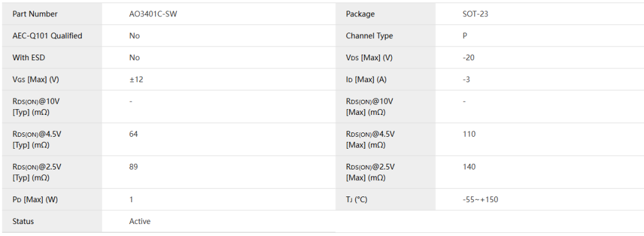Select the 64 typical resistance value

coord(133,134)
